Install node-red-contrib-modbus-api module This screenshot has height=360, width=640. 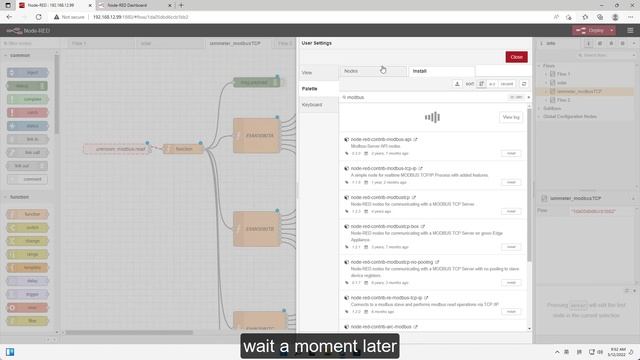(511, 153)
